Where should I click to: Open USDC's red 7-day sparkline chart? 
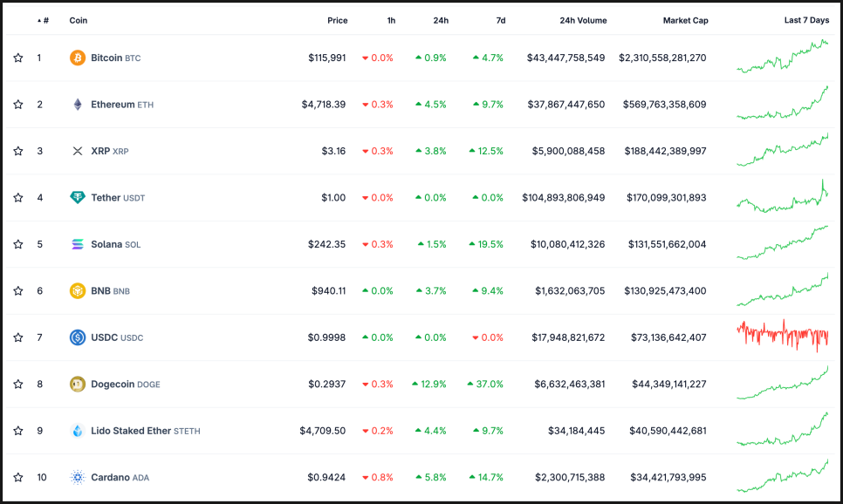782,336
